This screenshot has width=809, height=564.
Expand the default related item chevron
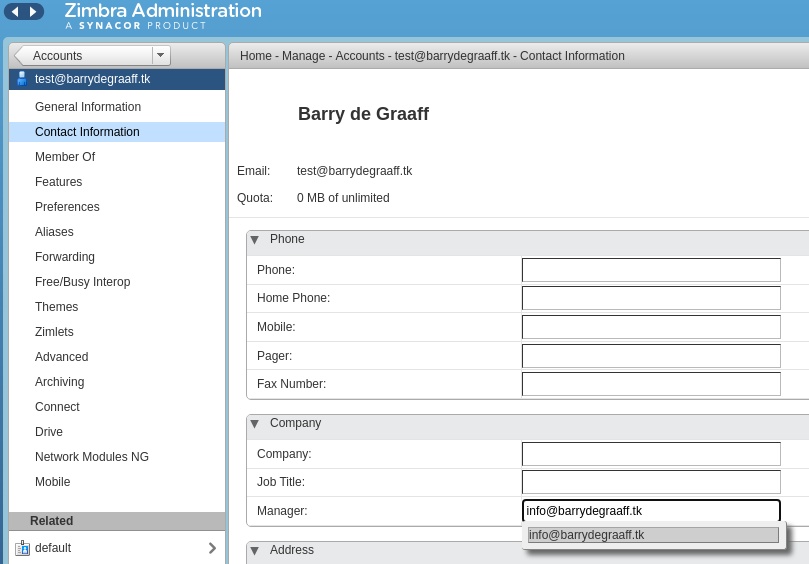212,548
